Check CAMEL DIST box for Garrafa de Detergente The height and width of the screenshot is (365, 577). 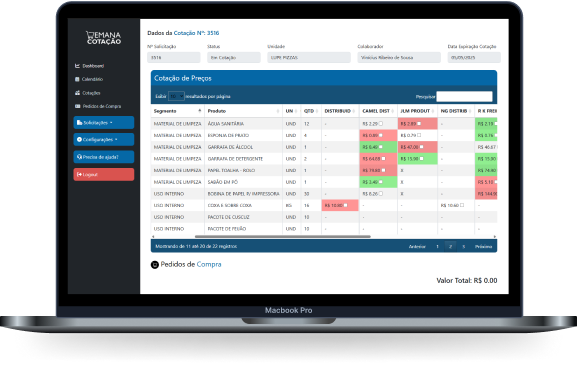(x=383, y=159)
